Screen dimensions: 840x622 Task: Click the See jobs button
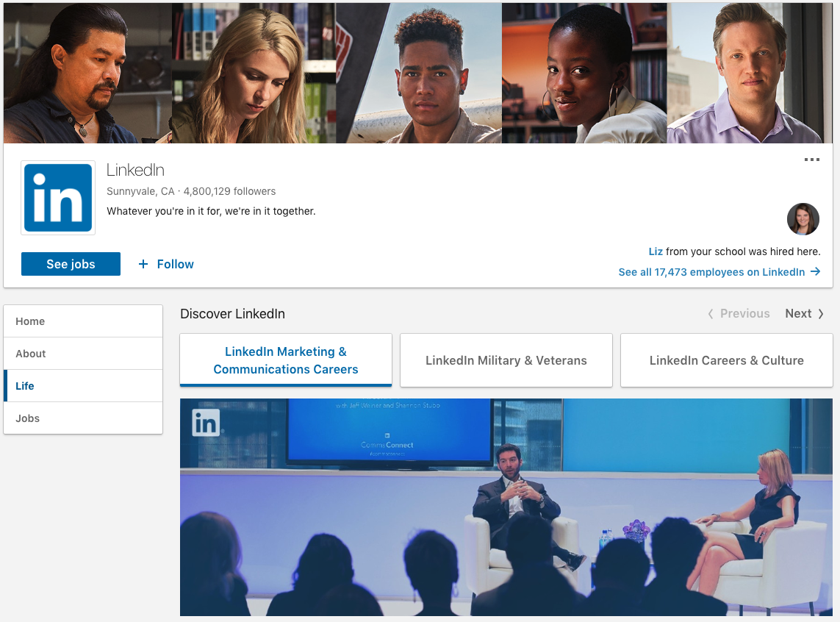[71, 264]
